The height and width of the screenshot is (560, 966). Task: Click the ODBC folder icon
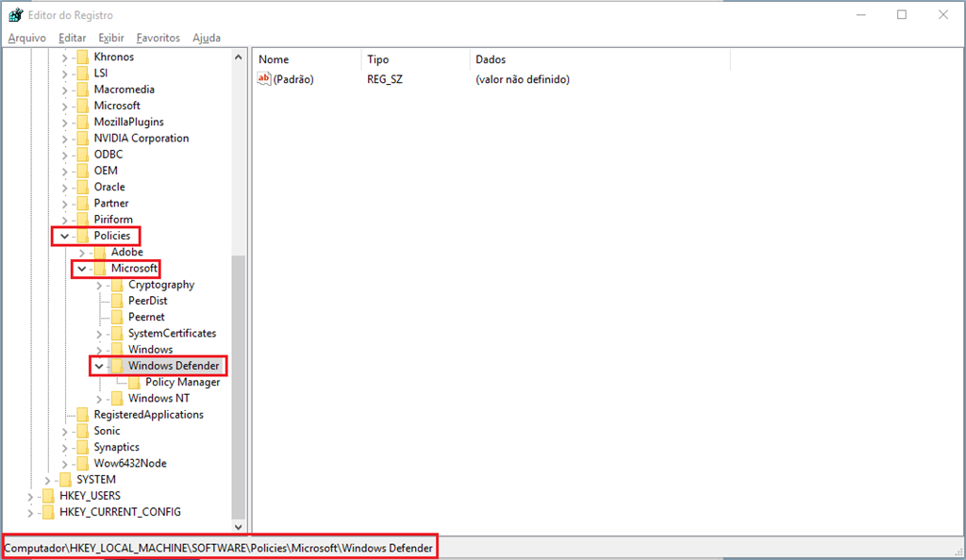83,155
